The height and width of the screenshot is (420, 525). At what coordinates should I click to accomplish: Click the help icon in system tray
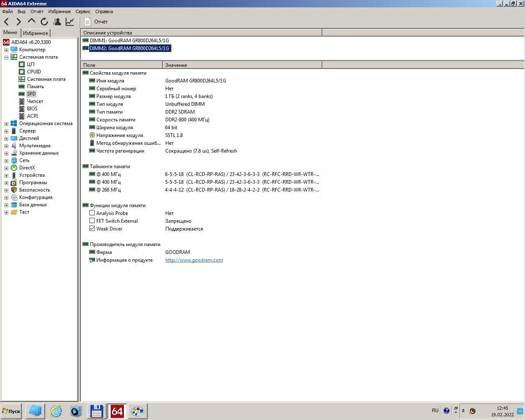447,411
